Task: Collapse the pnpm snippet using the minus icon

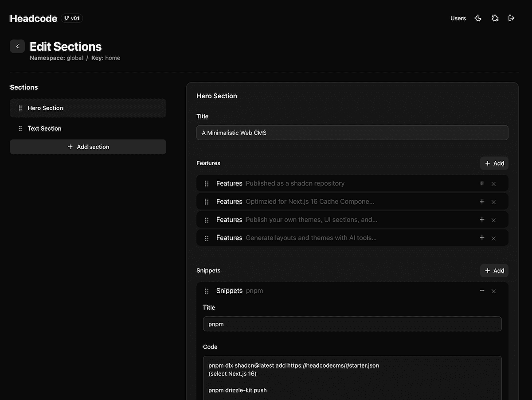Action: [481, 291]
